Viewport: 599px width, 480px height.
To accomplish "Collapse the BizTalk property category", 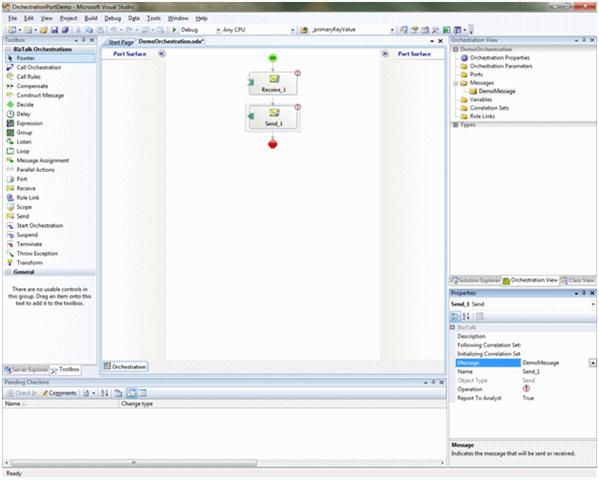I will coord(453,328).
